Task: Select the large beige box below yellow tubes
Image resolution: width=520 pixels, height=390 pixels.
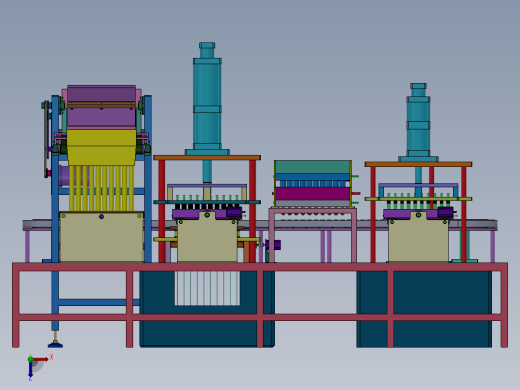Action: [101, 237]
